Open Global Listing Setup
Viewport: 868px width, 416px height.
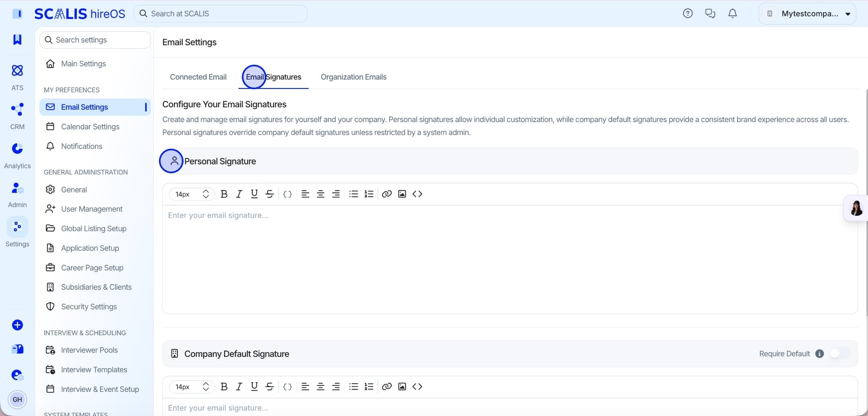pos(95,229)
